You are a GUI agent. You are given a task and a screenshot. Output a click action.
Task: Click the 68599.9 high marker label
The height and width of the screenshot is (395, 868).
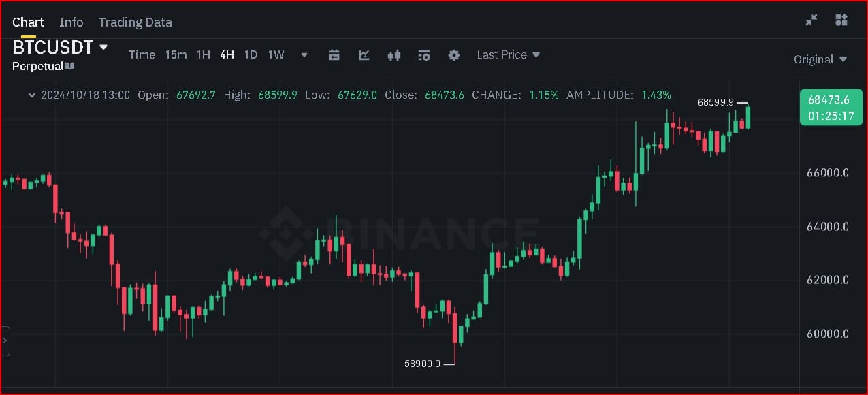716,102
